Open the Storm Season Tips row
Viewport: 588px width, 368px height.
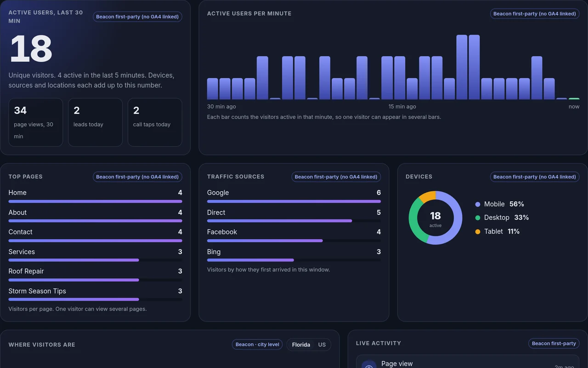(95, 294)
